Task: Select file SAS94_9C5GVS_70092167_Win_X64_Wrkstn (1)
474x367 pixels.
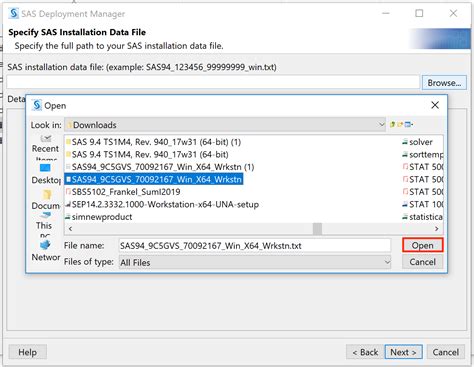Action: click(160, 167)
